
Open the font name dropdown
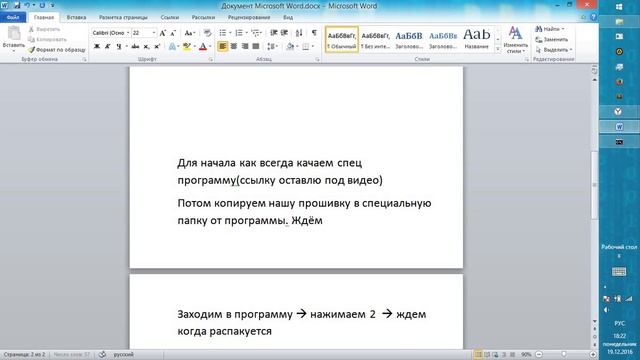click(x=128, y=33)
